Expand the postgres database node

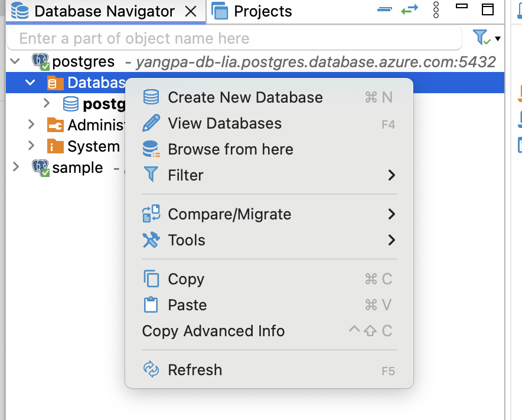(x=47, y=103)
